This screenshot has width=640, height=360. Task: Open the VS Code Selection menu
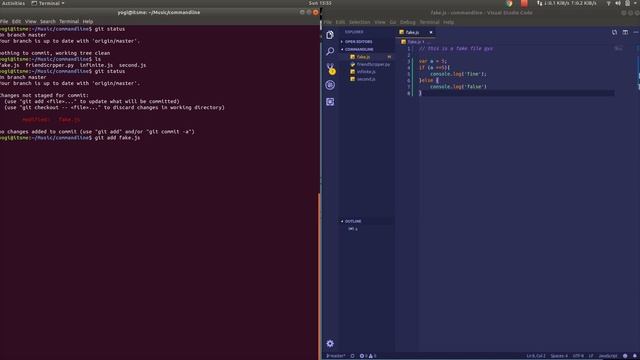pyautogui.click(x=359, y=22)
